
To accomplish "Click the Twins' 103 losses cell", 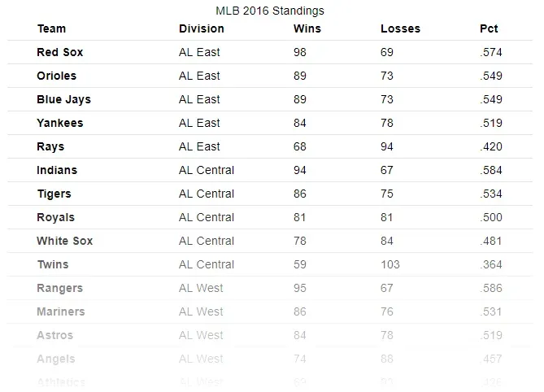I will coord(390,264).
